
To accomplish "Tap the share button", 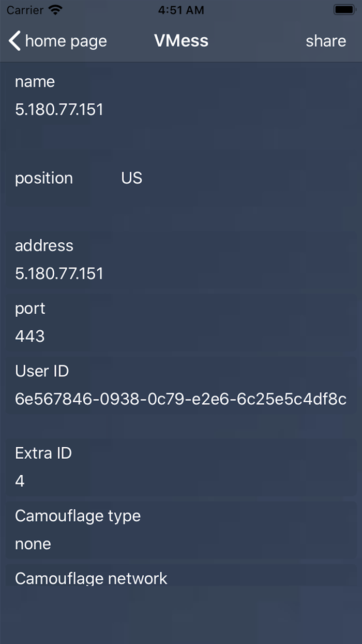I will pyautogui.click(x=325, y=41).
